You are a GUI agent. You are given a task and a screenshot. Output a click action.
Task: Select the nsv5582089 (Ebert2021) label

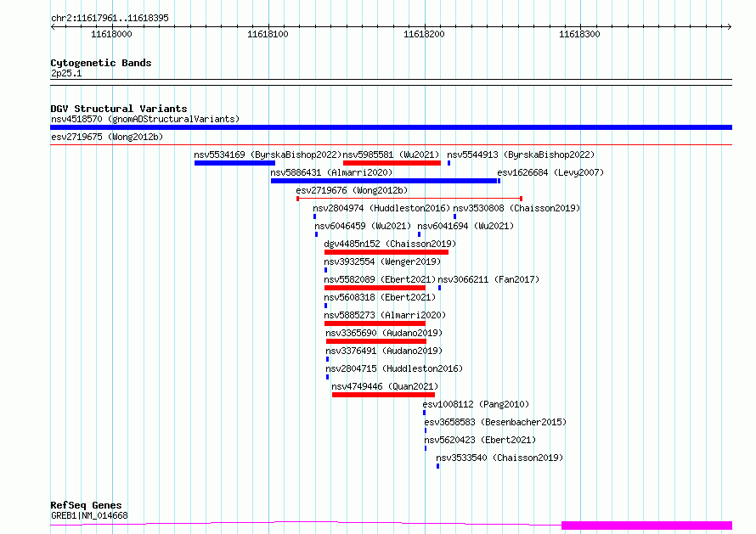[x=380, y=279]
